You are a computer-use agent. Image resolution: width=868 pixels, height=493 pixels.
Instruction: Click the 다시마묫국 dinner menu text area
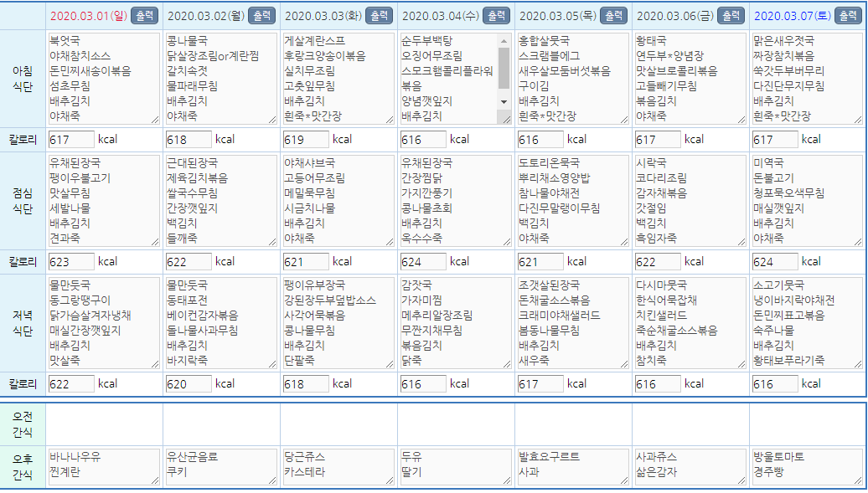[x=690, y=322]
